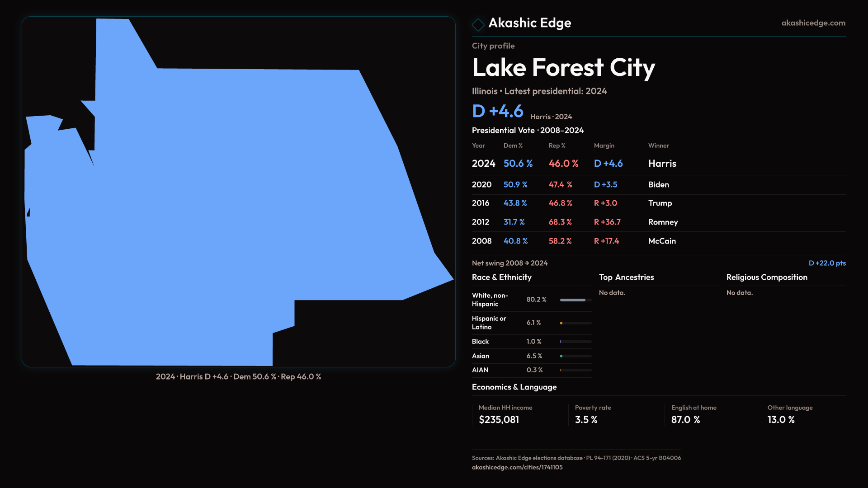Click the Religious Composition section heading
This screenshot has height=488, width=868.
tap(766, 277)
